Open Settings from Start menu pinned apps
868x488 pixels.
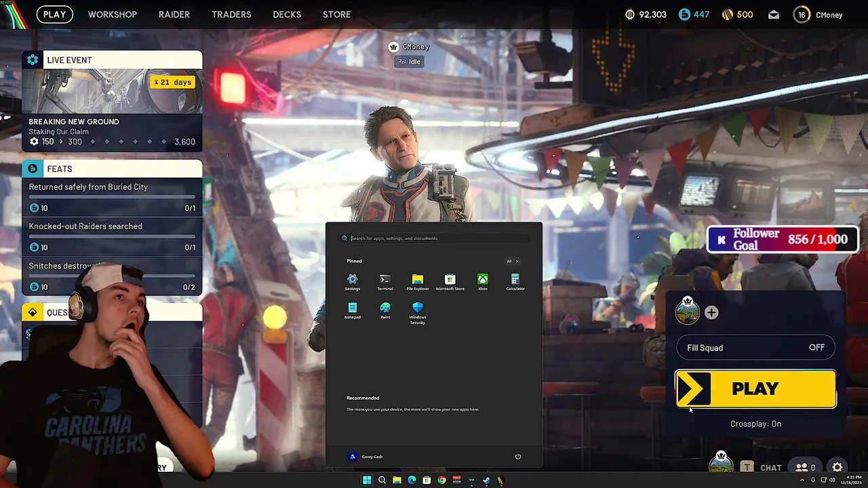[x=353, y=282]
